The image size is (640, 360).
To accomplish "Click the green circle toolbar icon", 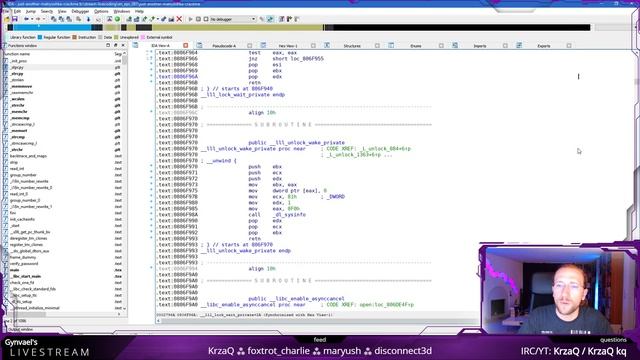I will [x=118, y=19].
